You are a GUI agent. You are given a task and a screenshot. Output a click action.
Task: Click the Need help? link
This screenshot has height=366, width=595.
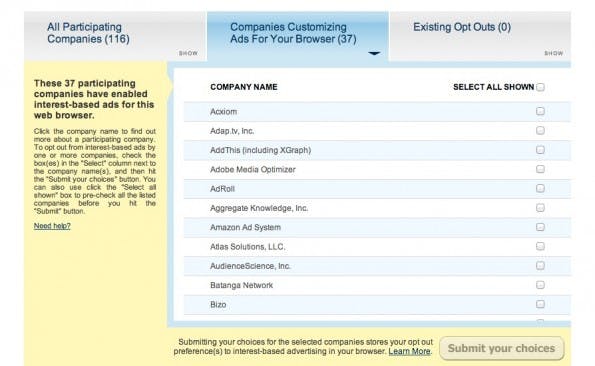pyautogui.click(x=52, y=226)
